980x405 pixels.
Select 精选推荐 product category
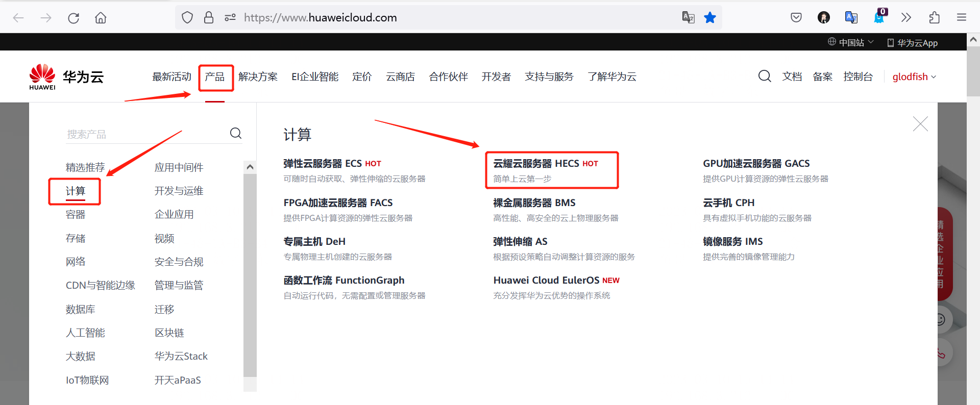coord(85,167)
